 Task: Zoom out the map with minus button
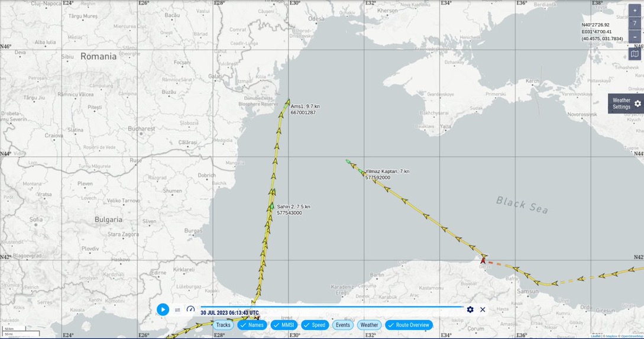click(635, 37)
